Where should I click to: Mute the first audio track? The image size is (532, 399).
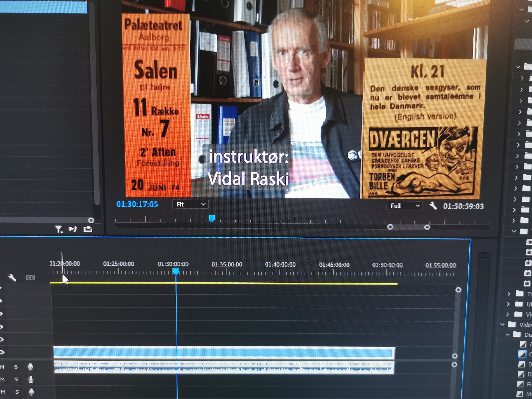coord(2,367)
